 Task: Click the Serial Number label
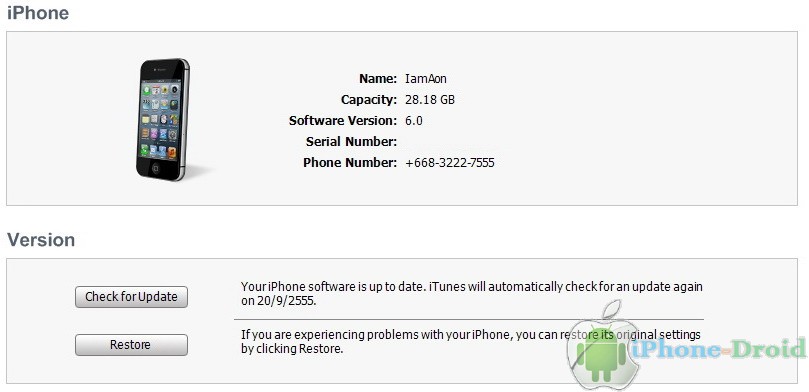point(351,141)
